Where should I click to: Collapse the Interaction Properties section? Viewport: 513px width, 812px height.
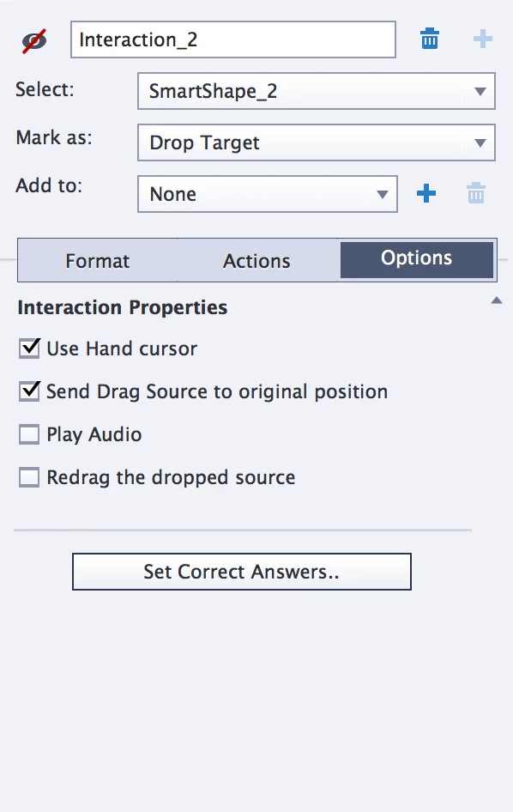coord(497,300)
